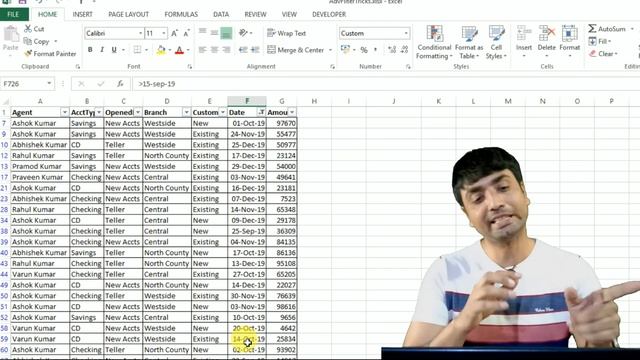The height and width of the screenshot is (360, 640).
Task: Click the Middle Align icon
Action: tap(214, 33)
